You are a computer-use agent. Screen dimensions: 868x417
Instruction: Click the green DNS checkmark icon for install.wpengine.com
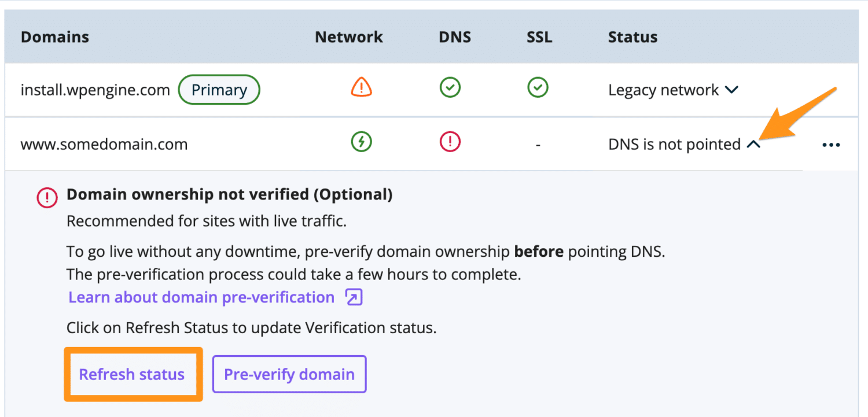[450, 88]
